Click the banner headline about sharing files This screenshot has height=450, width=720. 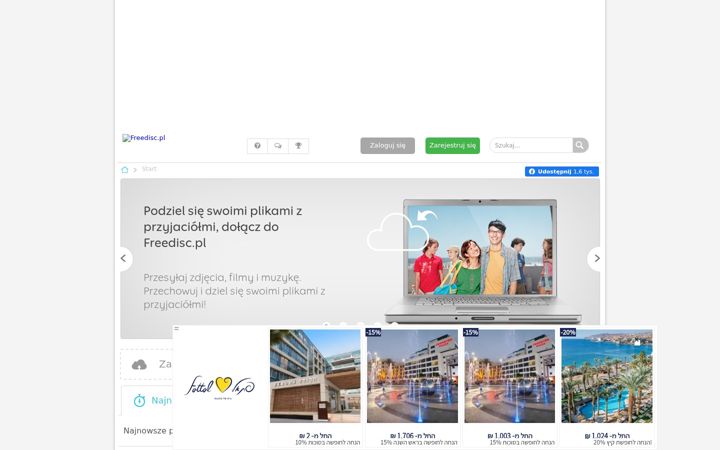click(223, 227)
